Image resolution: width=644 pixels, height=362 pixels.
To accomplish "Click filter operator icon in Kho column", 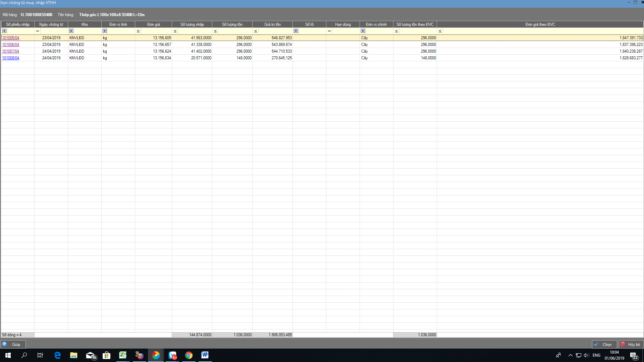I will pos(71,31).
